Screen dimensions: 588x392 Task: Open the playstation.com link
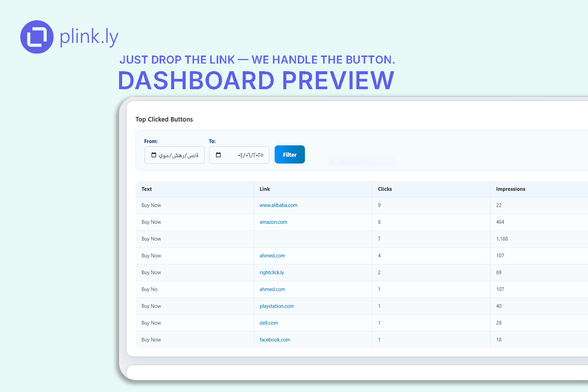277,306
